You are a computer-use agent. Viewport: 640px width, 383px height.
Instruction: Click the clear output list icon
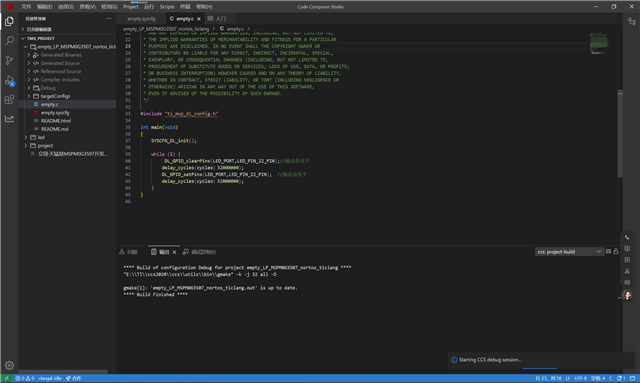[608, 252]
